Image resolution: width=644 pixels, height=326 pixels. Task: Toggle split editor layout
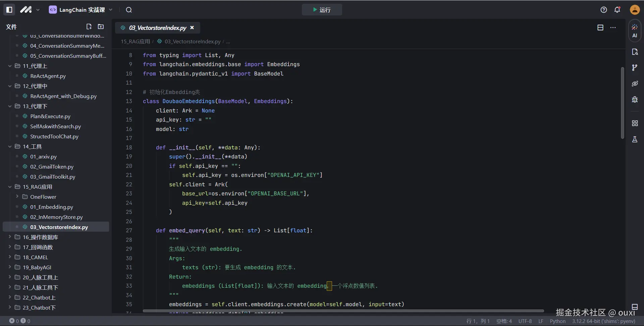(600, 28)
